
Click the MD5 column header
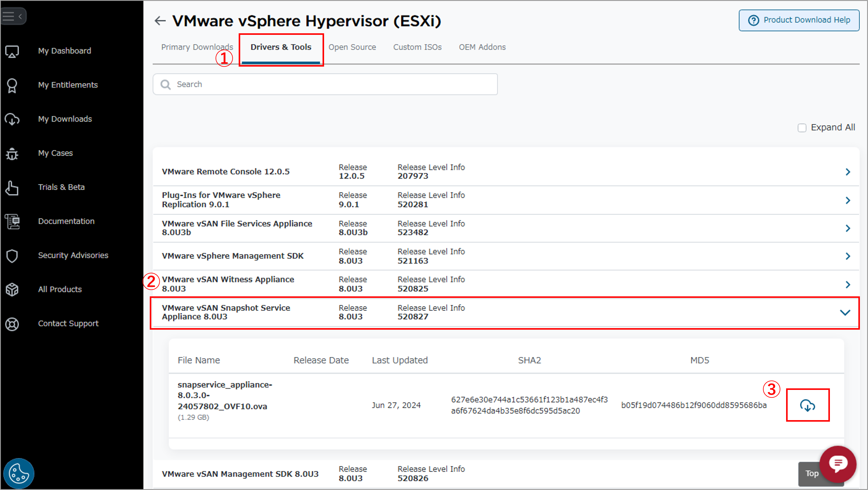pos(700,360)
